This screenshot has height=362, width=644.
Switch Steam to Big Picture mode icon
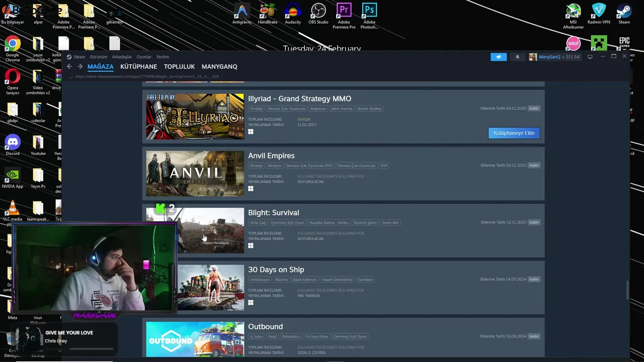pyautogui.click(x=590, y=57)
